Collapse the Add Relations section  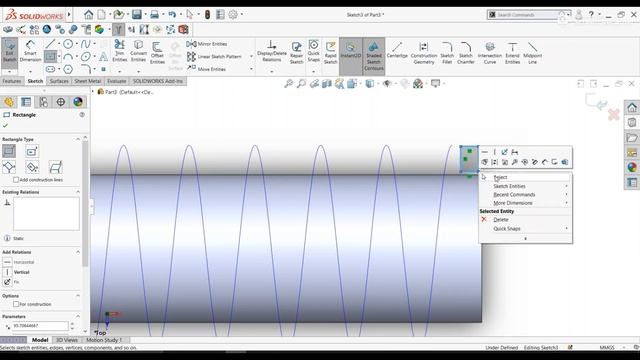[x=78, y=252]
